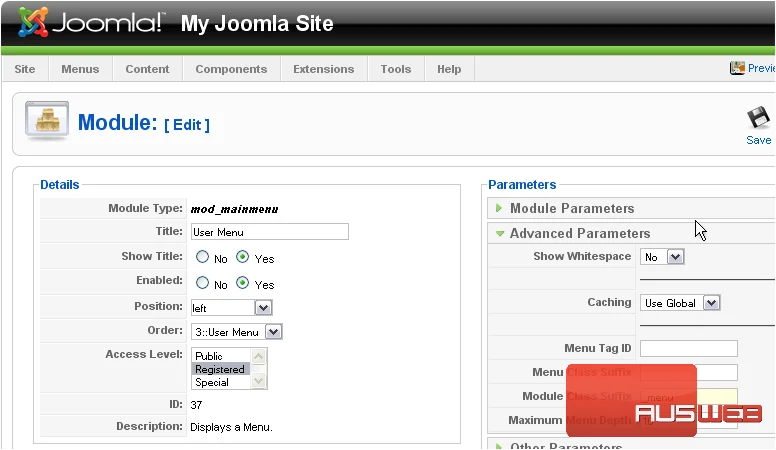
Task: Click the module ID value 37
Action: click(x=196, y=405)
